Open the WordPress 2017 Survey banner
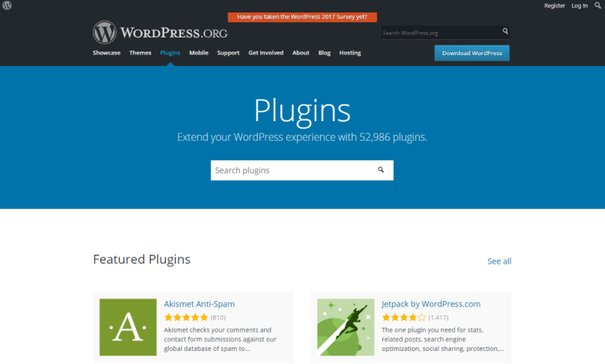 302,17
